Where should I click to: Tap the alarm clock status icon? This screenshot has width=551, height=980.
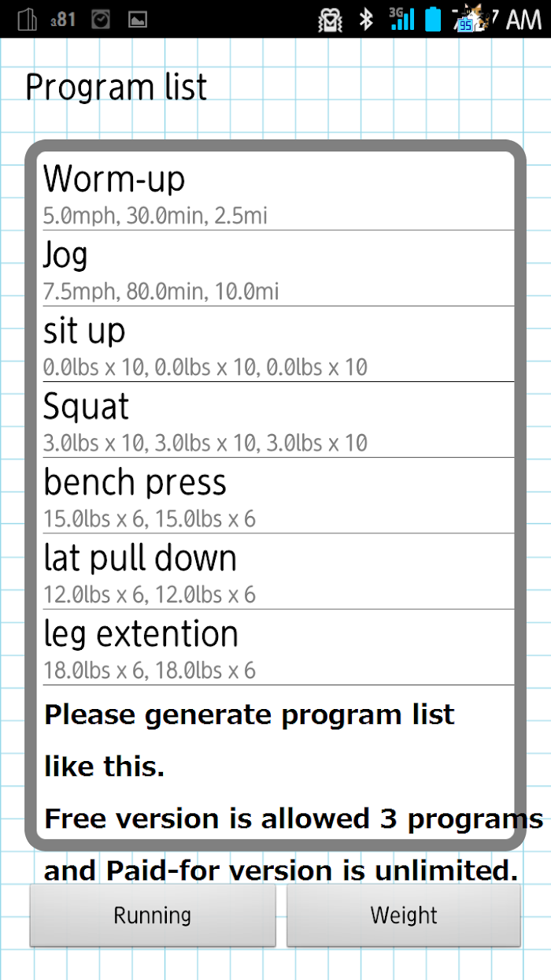(x=101, y=19)
